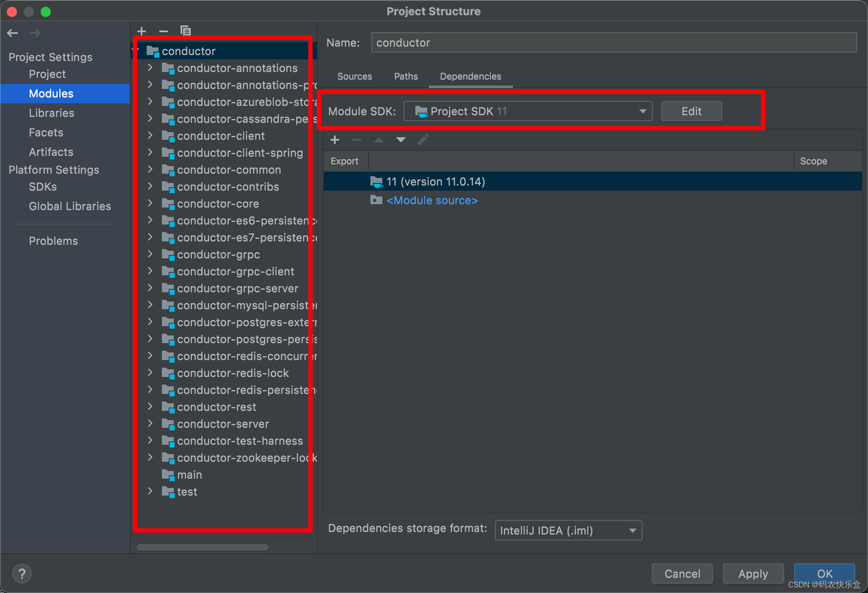Image resolution: width=868 pixels, height=593 pixels.
Task: Copy the selected module icon
Action: pos(186,31)
